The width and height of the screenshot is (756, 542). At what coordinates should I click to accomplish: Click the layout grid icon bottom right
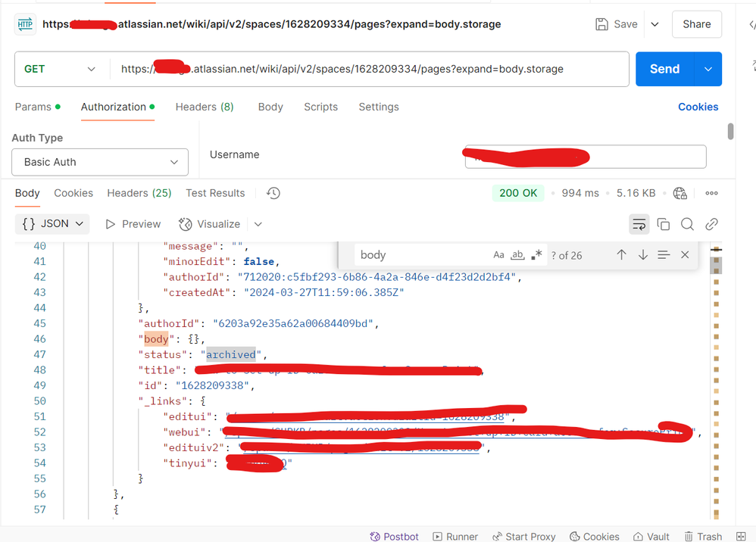(x=741, y=536)
